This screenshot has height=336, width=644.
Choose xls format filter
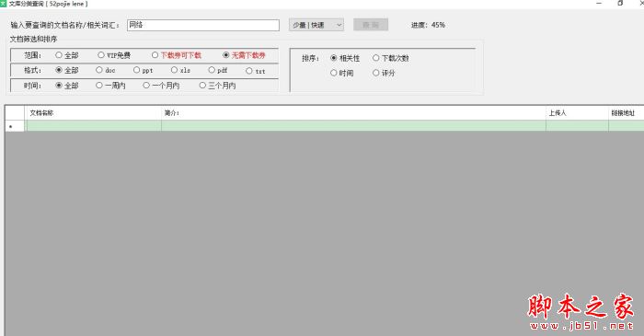point(180,70)
